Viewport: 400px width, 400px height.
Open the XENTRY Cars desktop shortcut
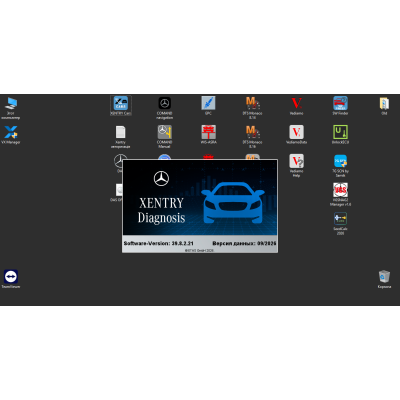click(121, 105)
